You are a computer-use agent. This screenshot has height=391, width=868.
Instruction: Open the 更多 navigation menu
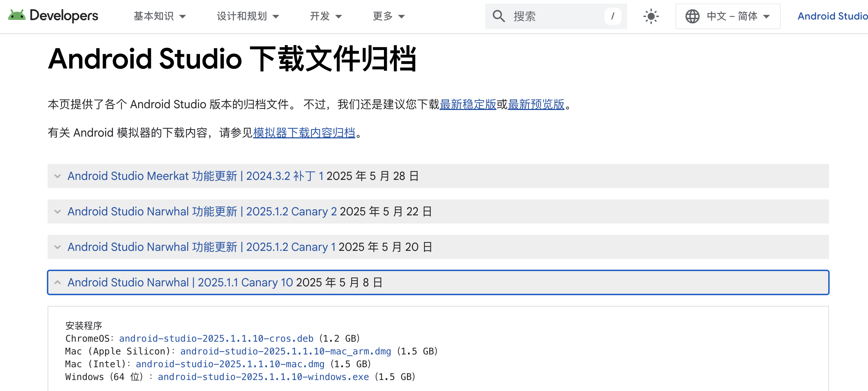[x=389, y=16]
